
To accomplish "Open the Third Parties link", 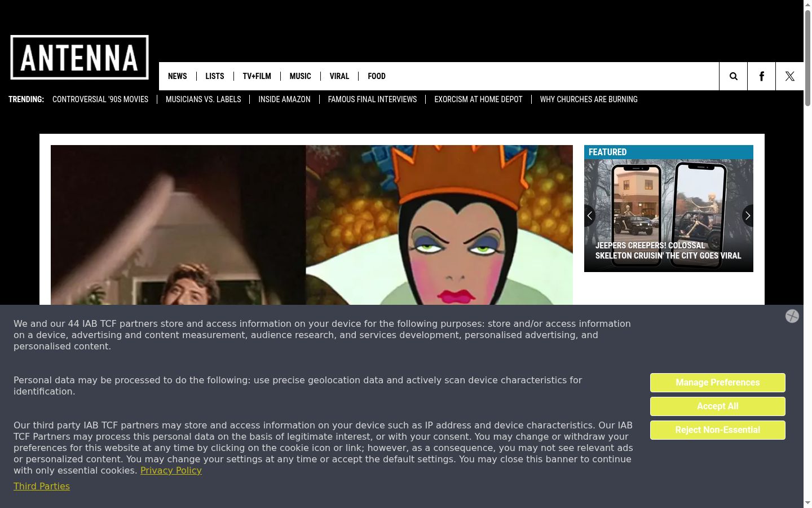I will tap(42, 486).
